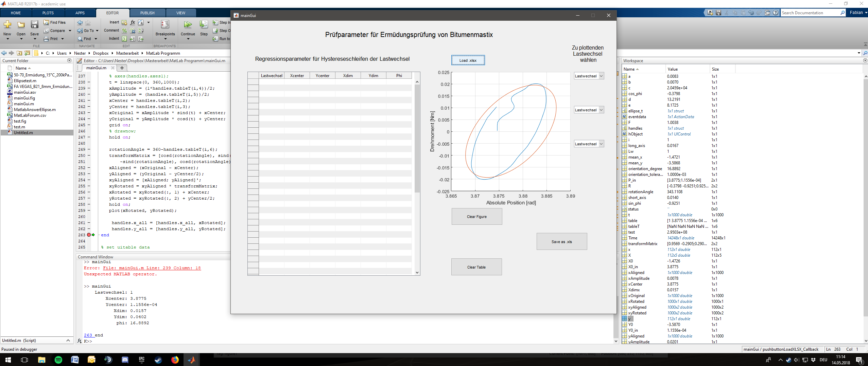This screenshot has height=366, width=868.
Task: Toggle the breakpoint on line 263
Action: pos(89,235)
